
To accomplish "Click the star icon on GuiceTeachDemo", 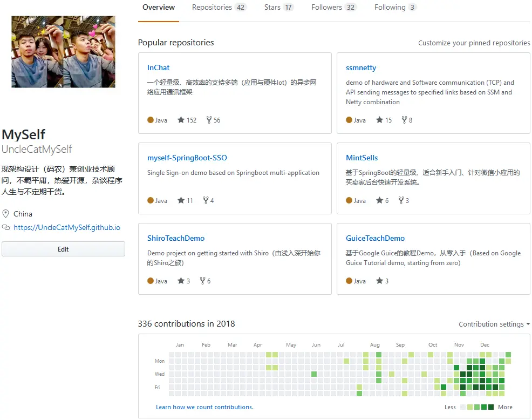I will click(379, 281).
